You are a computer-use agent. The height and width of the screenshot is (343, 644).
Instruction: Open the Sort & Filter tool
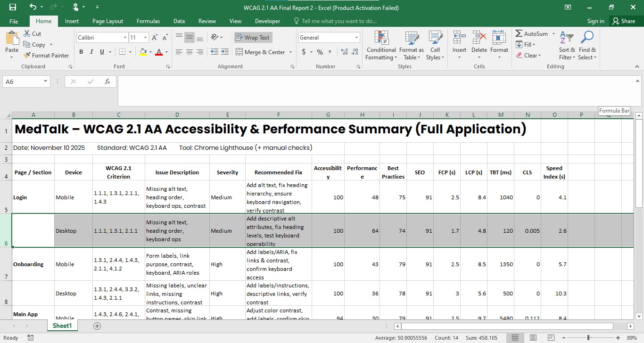click(x=566, y=46)
